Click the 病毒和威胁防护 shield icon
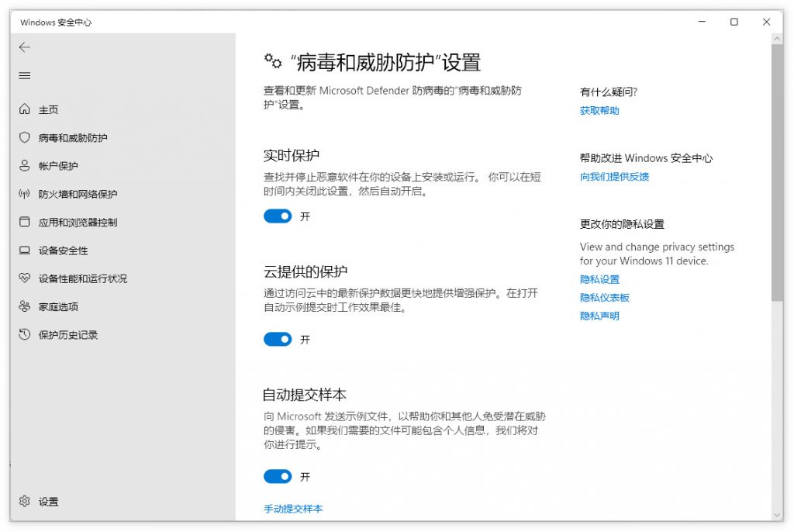The width and height of the screenshot is (794, 532). coord(25,137)
